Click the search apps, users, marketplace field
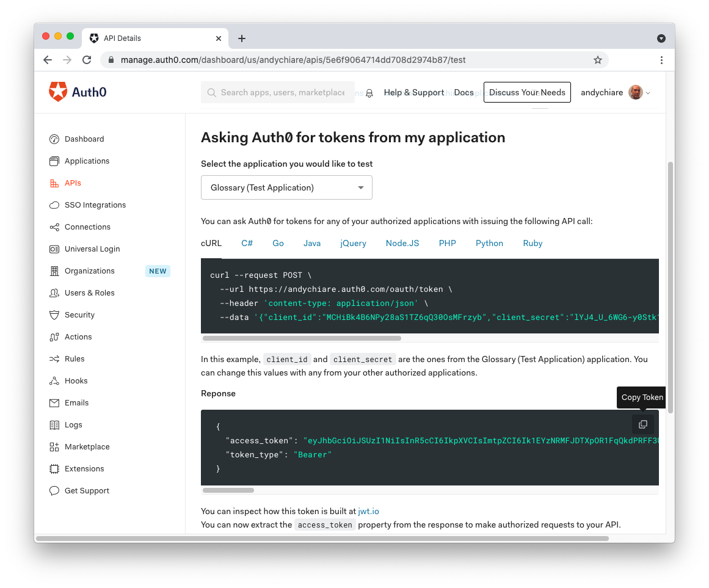 [282, 93]
